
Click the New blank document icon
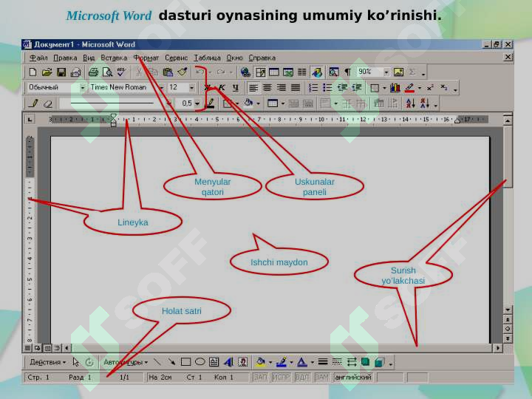coord(33,72)
